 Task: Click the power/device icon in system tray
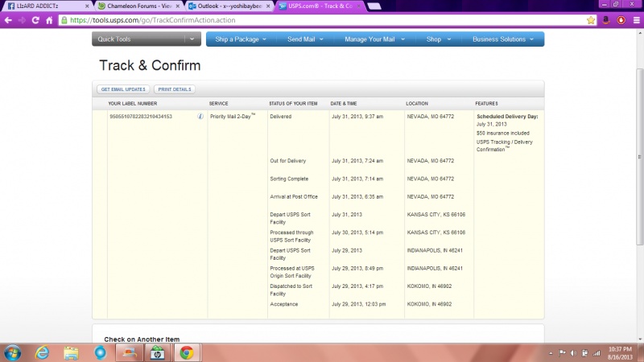[585, 353]
